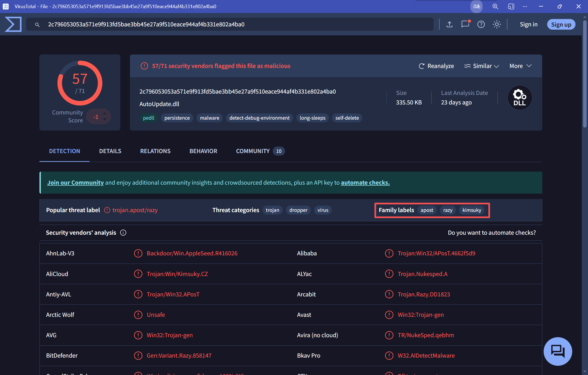Click the alert icon for Bkav Pro detection
The image size is (588, 375).
[389, 355]
